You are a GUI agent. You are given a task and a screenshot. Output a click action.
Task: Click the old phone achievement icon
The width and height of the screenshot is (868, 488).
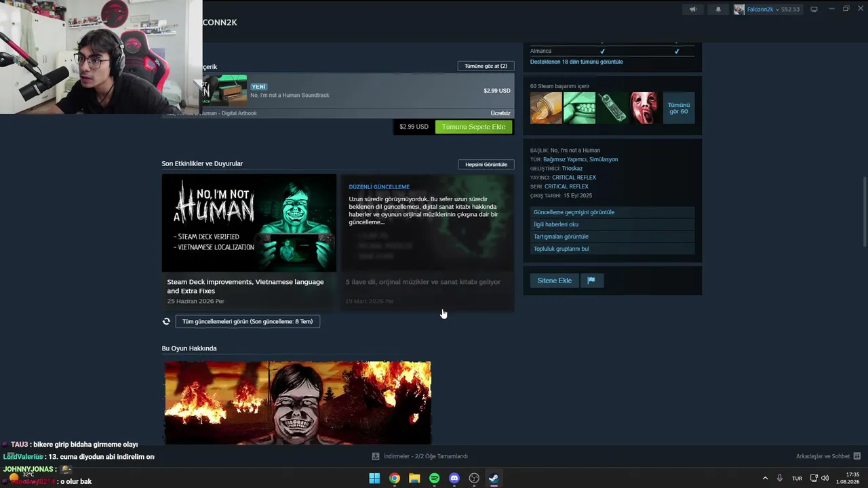(x=612, y=108)
